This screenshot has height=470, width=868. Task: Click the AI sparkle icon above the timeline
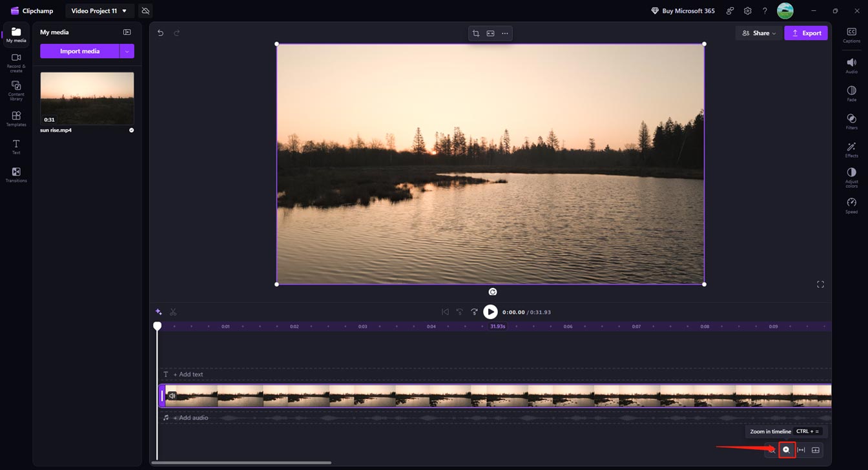[159, 312]
